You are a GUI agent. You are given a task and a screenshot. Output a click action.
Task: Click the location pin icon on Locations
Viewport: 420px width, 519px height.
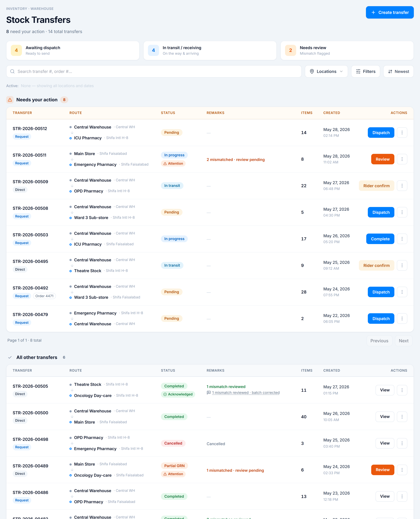point(312,71)
